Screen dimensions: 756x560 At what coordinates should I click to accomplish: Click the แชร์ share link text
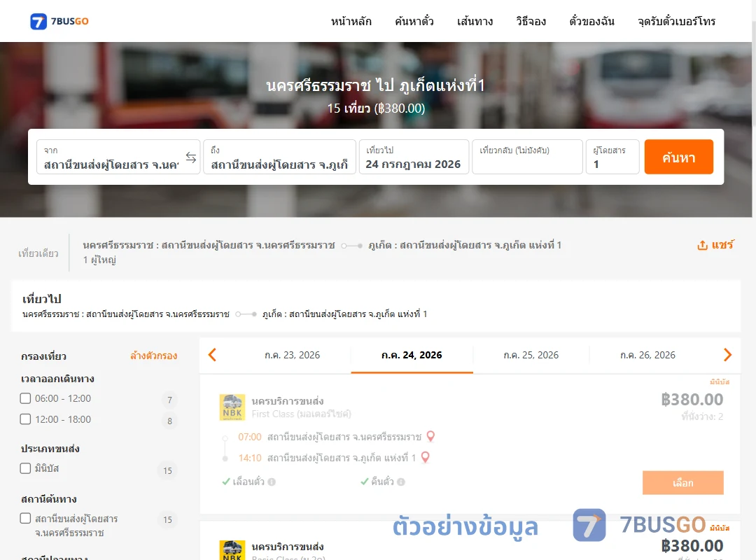coord(722,245)
